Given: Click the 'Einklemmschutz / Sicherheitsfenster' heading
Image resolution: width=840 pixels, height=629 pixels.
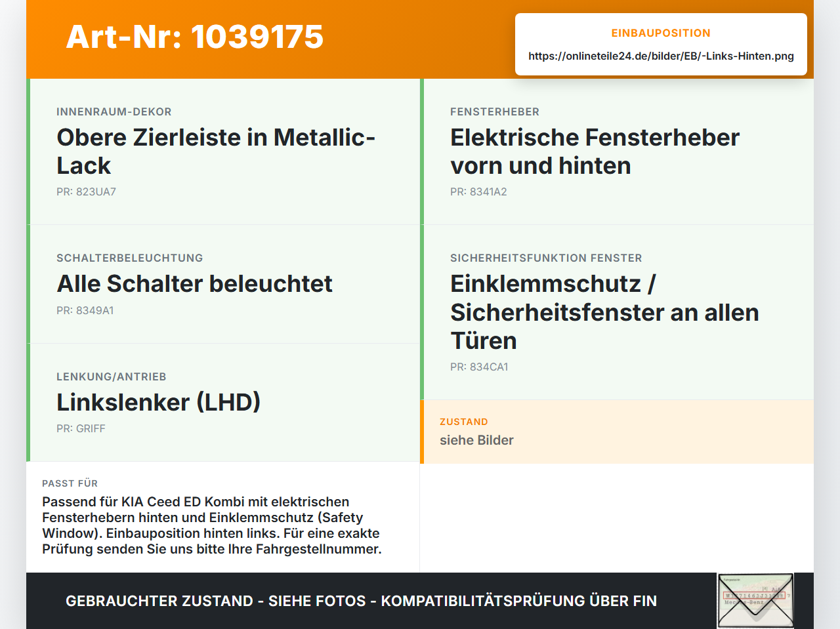Looking at the screenshot, I should [x=604, y=312].
